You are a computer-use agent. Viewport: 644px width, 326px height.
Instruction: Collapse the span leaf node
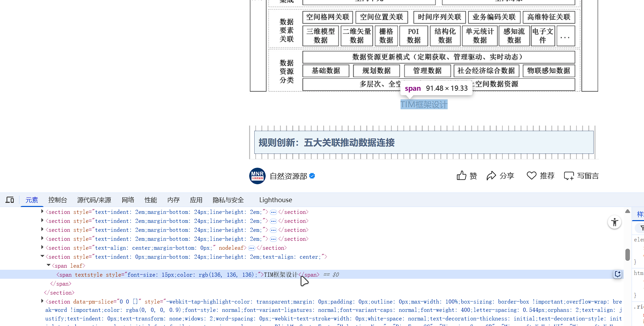(x=49, y=265)
